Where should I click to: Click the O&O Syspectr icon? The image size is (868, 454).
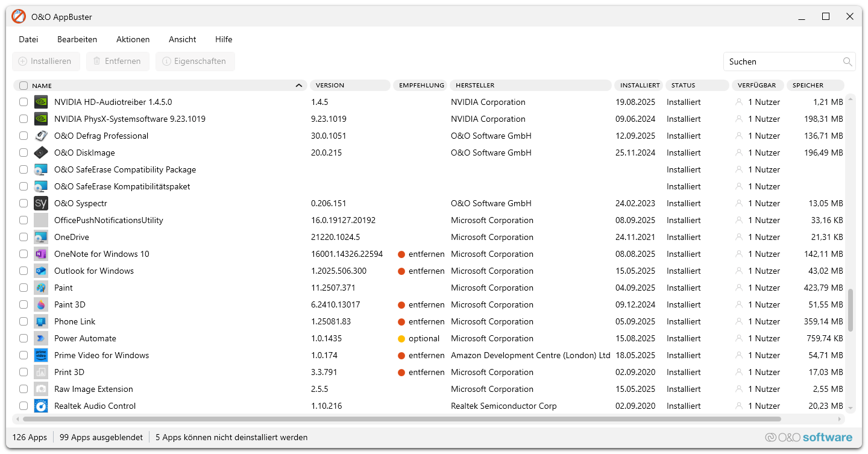coord(41,203)
